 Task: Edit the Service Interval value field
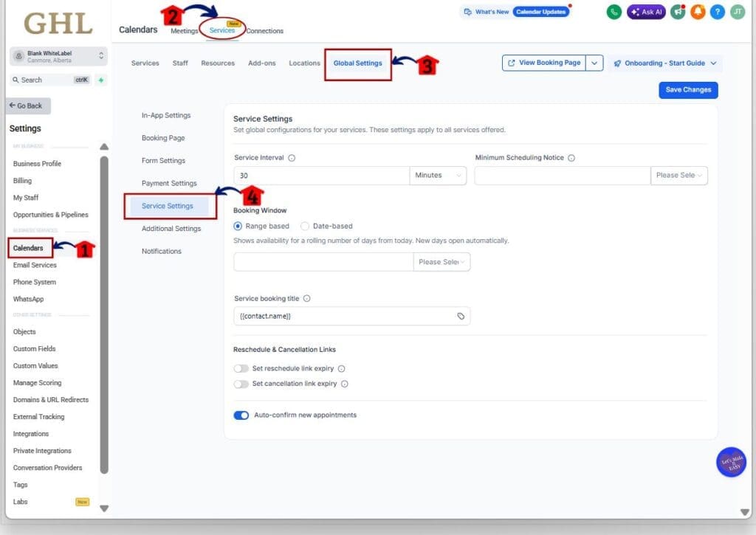click(321, 176)
